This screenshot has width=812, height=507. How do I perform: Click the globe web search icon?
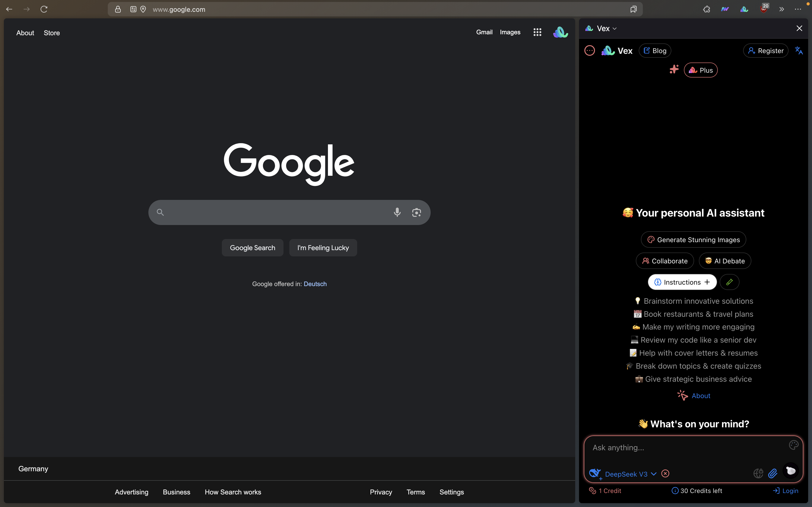pyautogui.click(x=758, y=473)
